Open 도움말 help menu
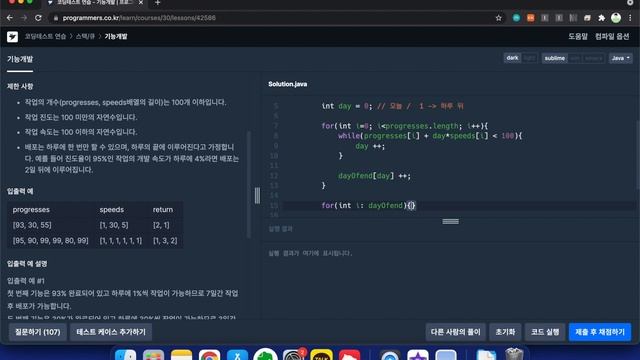The image size is (640, 360). [x=578, y=36]
